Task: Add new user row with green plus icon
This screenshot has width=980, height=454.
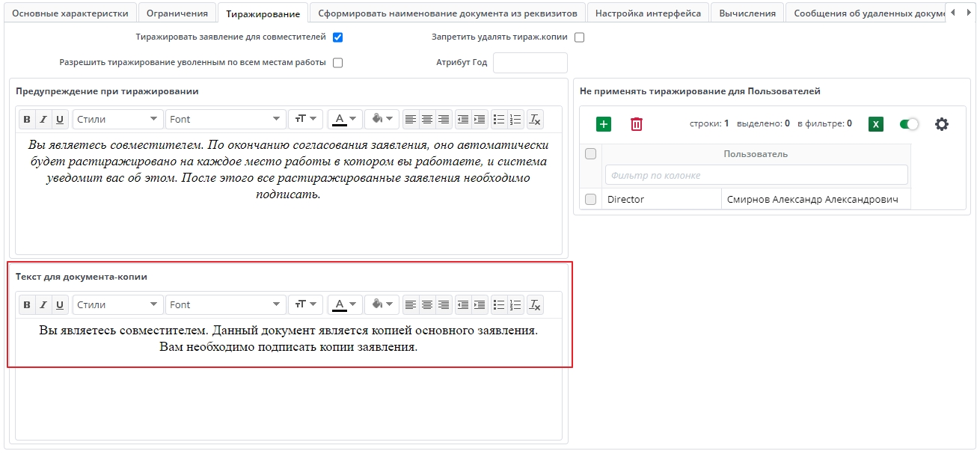Action: tap(604, 123)
